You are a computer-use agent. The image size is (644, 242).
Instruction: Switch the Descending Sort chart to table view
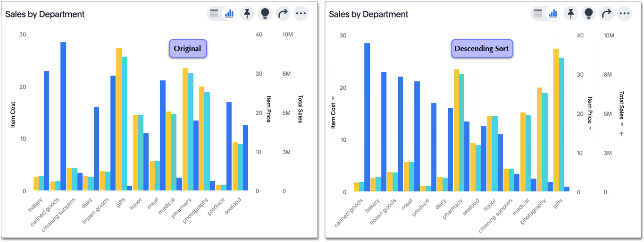tap(538, 13)
